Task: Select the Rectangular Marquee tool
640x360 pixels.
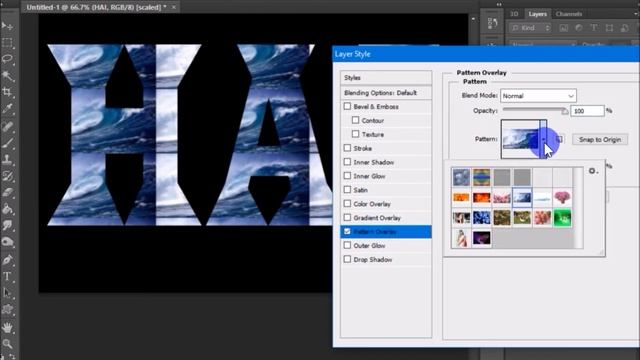Action: click(x=7, y=43)
